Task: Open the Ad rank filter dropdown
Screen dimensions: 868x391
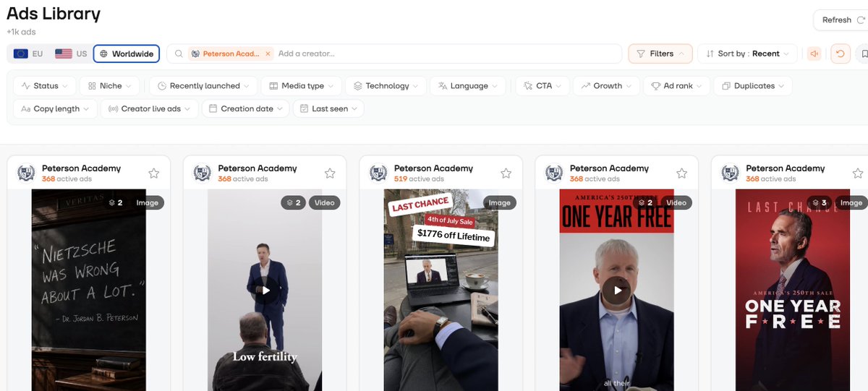Action: 676,85
